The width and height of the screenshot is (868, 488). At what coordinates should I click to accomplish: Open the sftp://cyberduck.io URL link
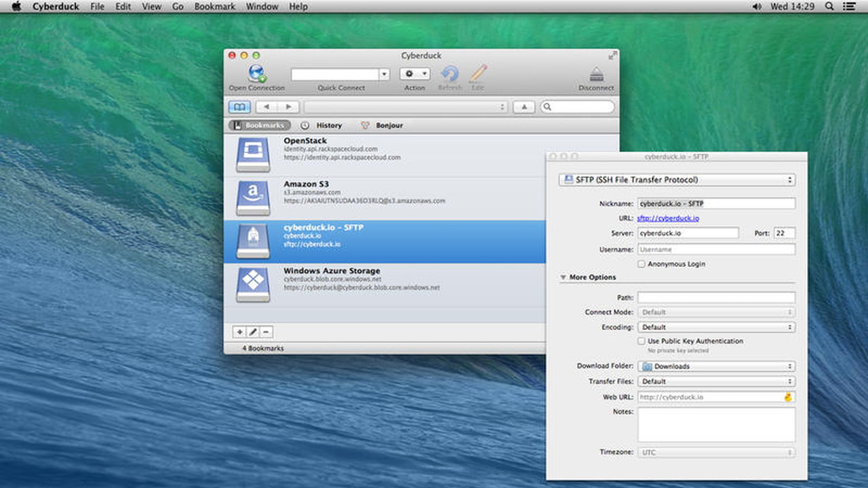click(668, 218)
